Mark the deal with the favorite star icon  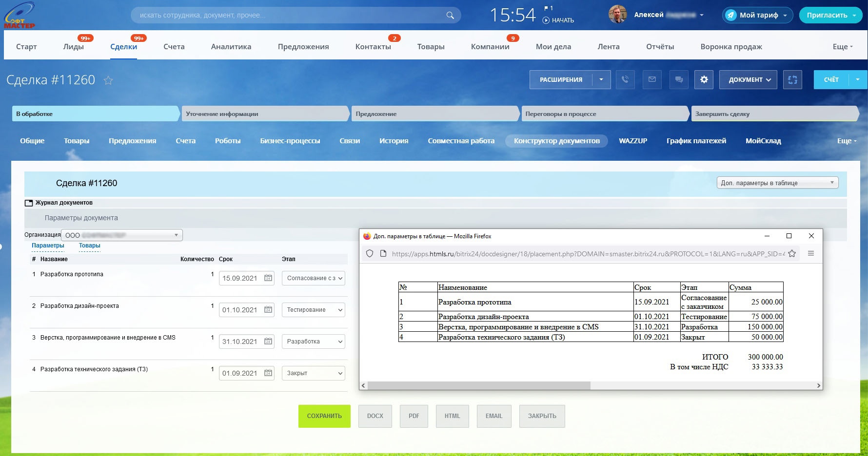(x=108, y=80)
